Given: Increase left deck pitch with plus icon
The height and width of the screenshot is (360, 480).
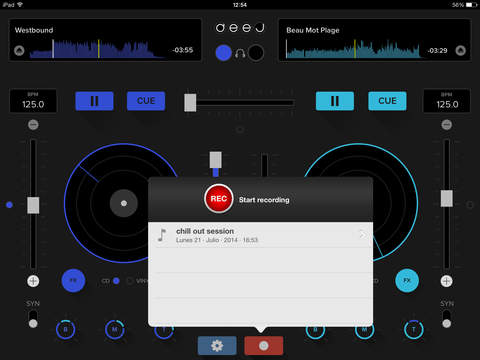Looking at the screenshot, I should pos(33,281).
